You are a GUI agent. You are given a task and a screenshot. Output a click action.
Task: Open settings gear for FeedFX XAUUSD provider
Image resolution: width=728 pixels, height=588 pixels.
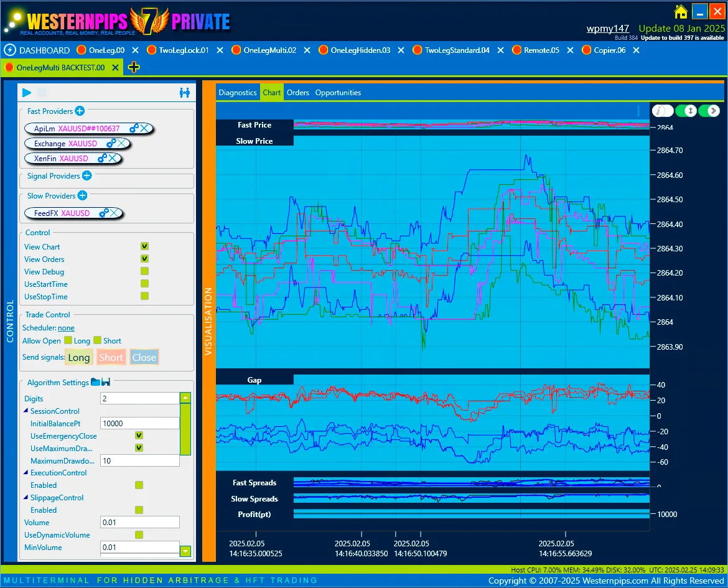(x=103, y=213)
